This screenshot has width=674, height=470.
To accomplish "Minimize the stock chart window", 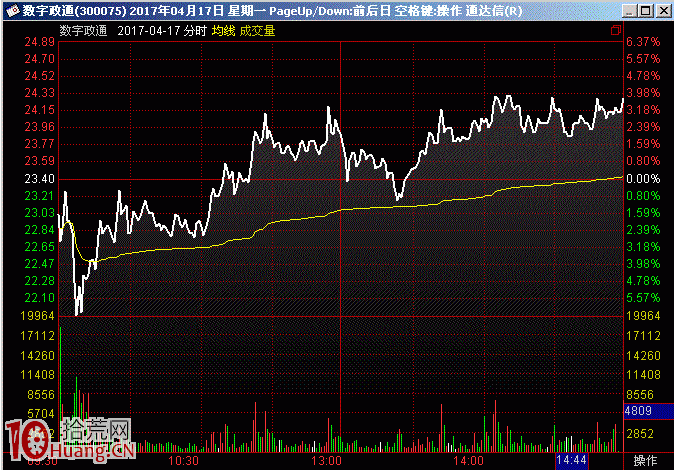I will click(627, 10).
